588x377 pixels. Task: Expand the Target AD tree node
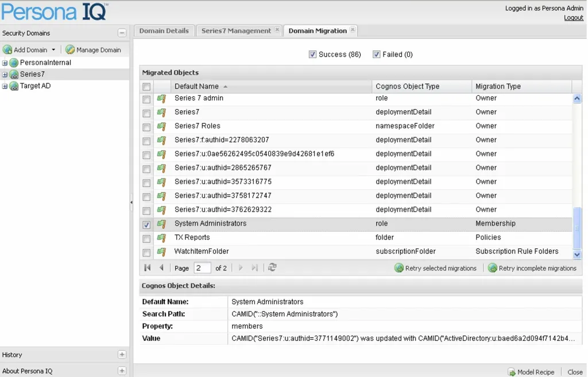pyautogui.click(x=5, y=86)
